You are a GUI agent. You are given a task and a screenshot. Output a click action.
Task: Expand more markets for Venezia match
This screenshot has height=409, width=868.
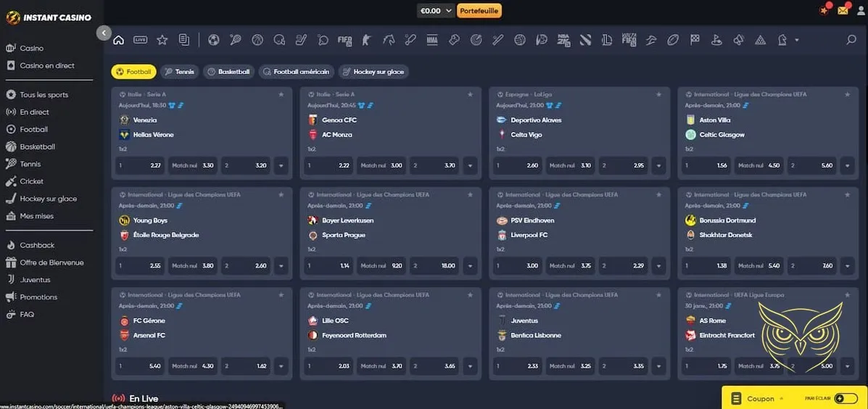pos(281,165)
